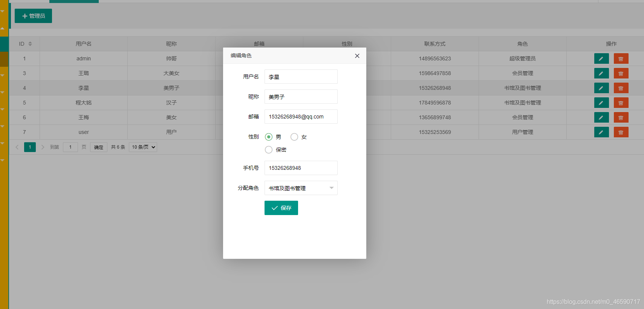Go to previous page arrow
Viewport: 644px width, 309px height.
click(x=17, y=147)
